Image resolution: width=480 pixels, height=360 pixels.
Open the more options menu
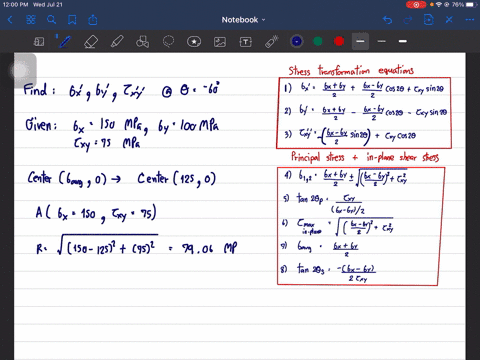click(x=470, y=20)
